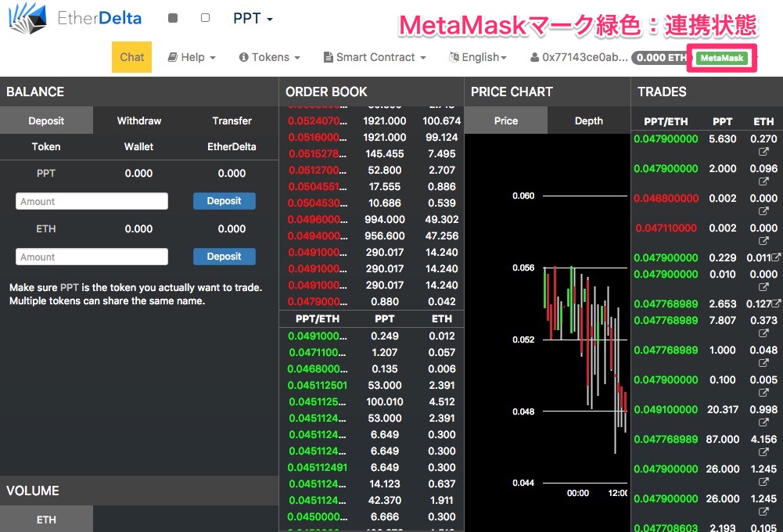Click Deposit button for PPT
The height and width of the screenshot is (532, 783).
point(224,201)
